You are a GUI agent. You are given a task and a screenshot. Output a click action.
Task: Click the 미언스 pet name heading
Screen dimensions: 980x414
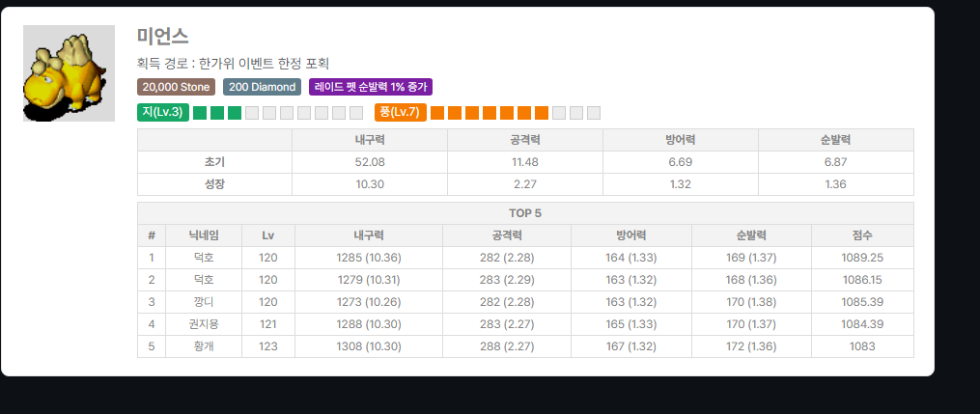point(162,37)
